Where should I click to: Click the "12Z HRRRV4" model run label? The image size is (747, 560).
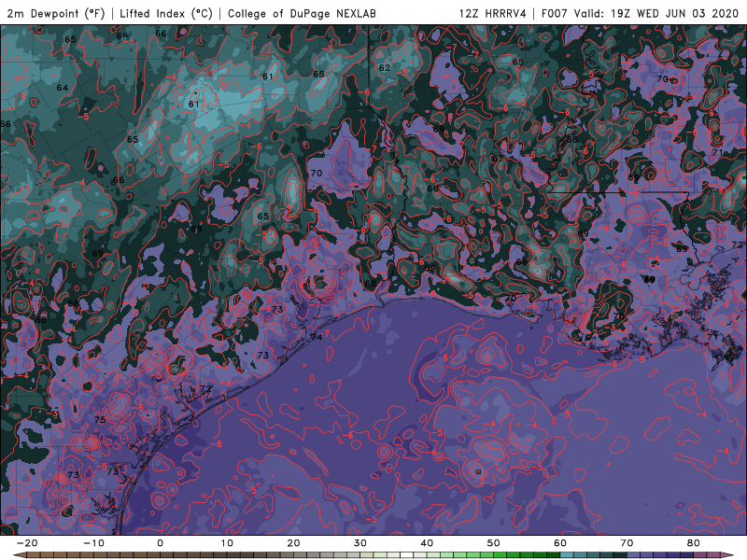[493, 13]
